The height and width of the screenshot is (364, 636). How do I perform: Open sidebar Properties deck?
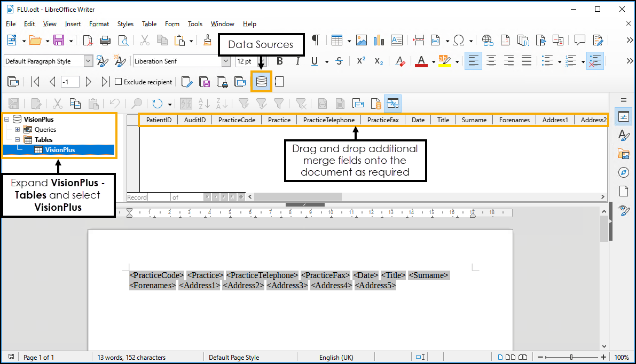tap(624, 117)
